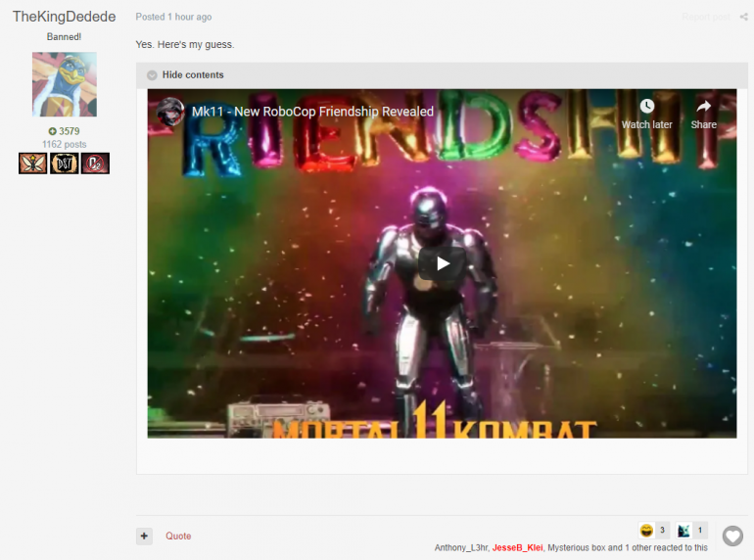754x560 pixels.
Task: Open TheKingDedede profile name
Action: (x=64, y=17)
